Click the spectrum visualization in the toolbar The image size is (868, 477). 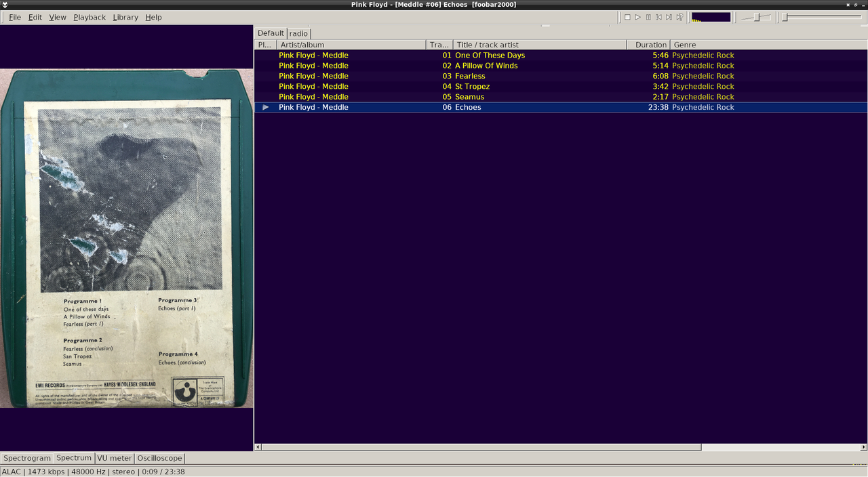(x=711, y=17)
